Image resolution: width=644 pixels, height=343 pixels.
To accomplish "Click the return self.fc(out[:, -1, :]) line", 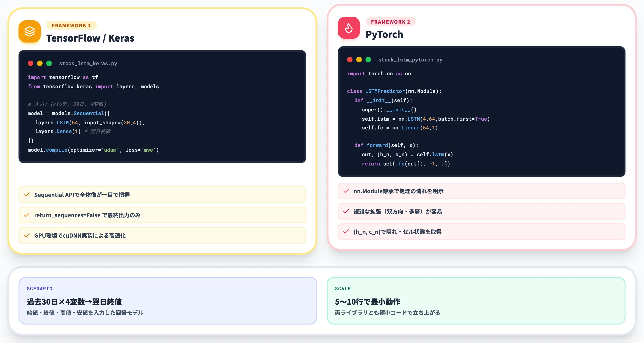I will pyautogui.click(x=406, y=164).
